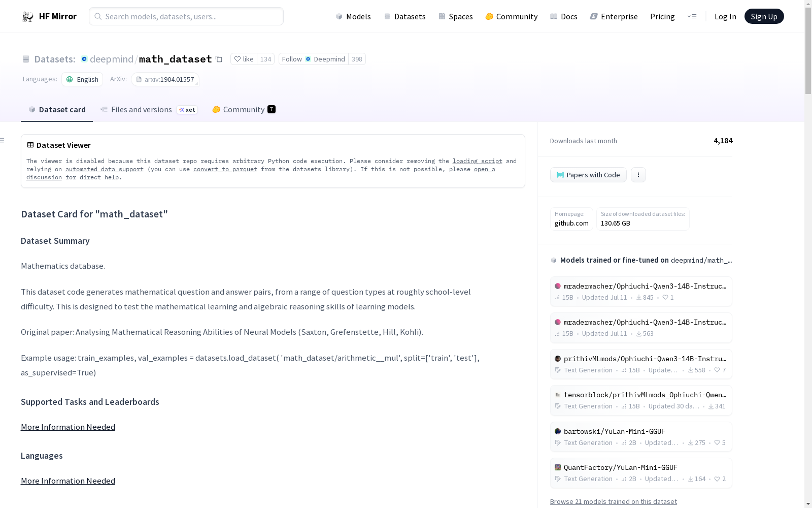Focus the search models and datasets field

(186, 16)
